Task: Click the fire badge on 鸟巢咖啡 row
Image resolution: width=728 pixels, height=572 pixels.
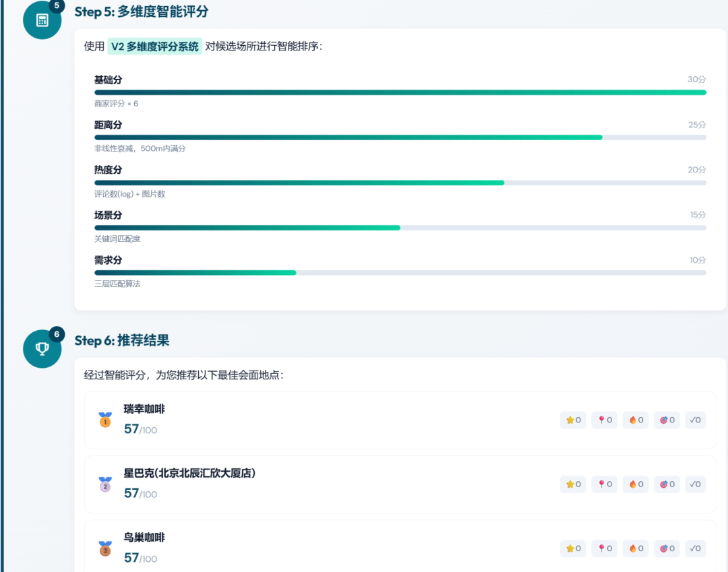Action: tap(635, 548)
